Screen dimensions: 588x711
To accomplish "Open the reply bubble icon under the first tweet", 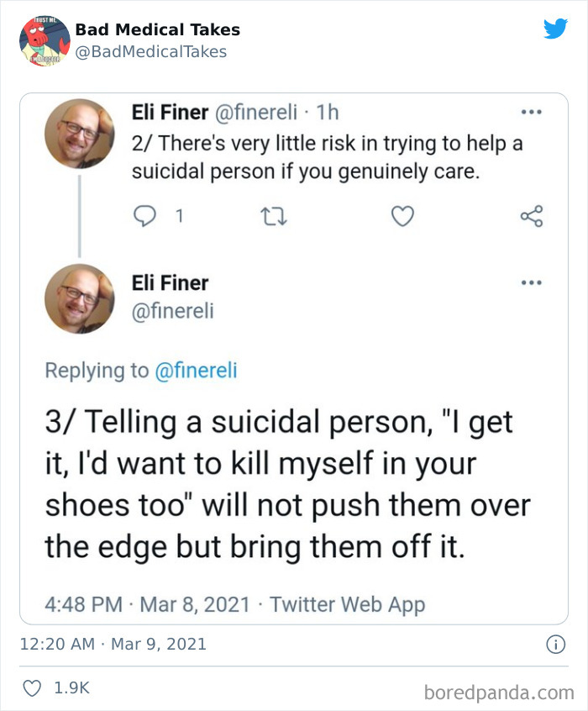I will [x=147, y=216].
